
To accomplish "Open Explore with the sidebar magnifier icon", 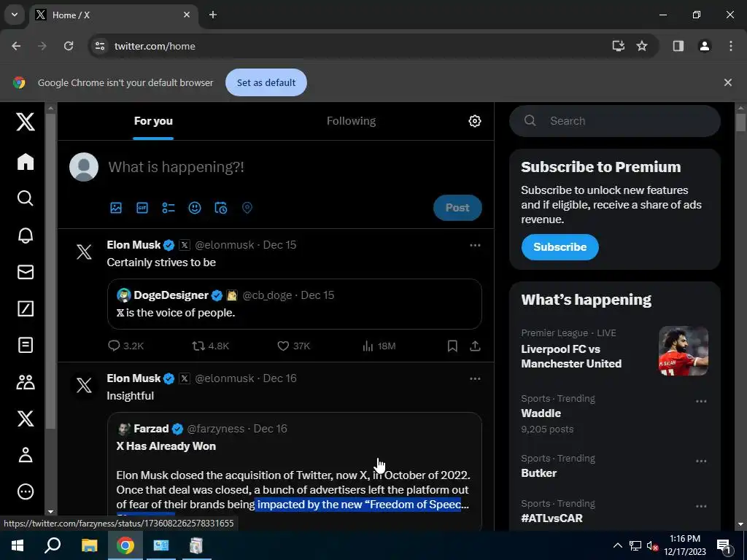I will (x=26, y=198).
